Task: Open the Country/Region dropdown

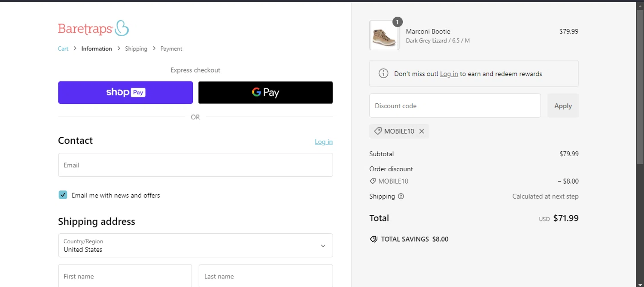Action: [195, 245]
